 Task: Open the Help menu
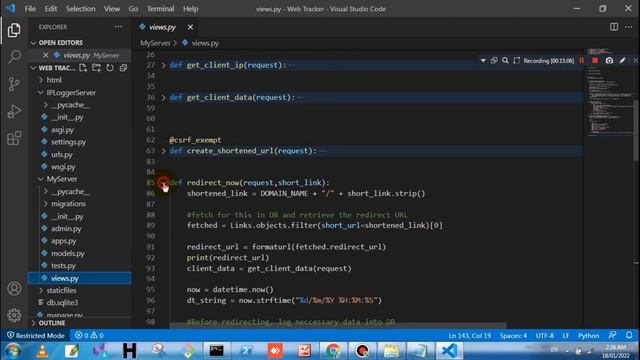point(190,9)
